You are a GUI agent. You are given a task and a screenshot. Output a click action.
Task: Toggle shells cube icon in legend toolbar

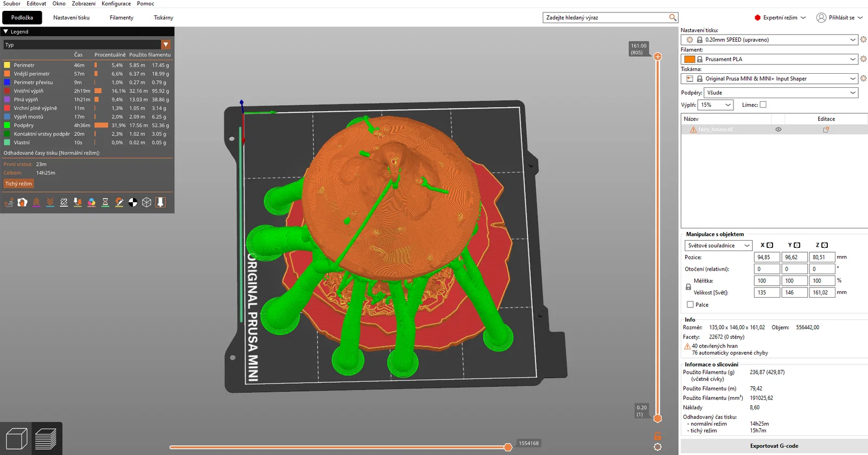(146, 202)
